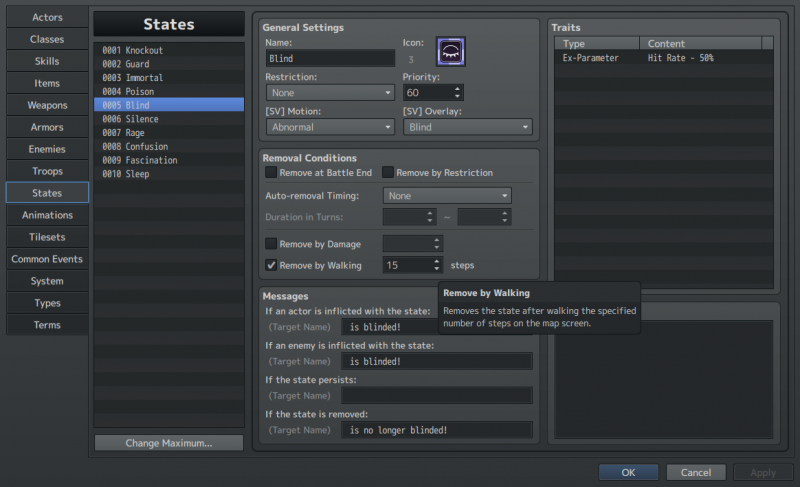This screenshot has width=800, height=487.
Task: Enable Remove at Battle End checkbox
Action: (x=271, y=172)
